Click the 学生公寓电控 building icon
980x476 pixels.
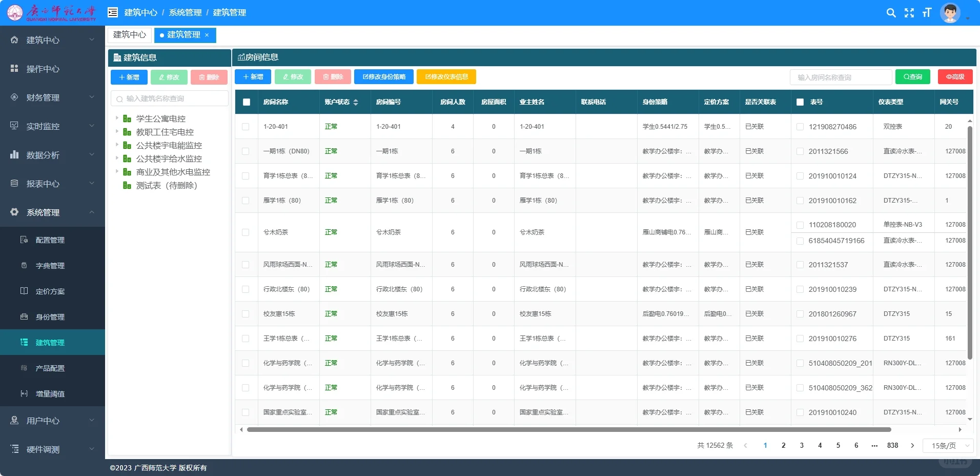click(x=127, y=118)
